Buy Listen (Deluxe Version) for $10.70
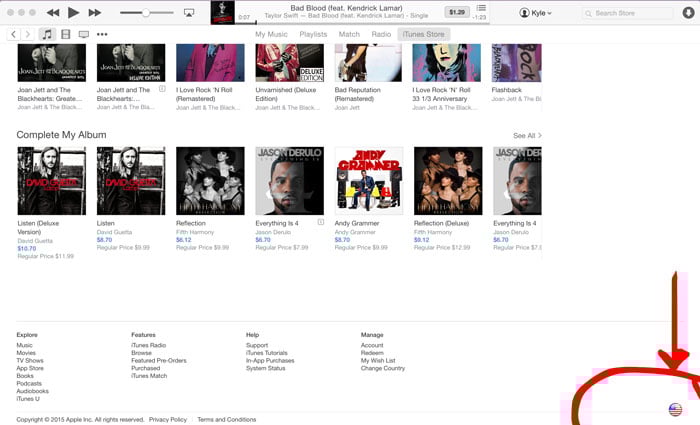The width and height of the screenshot is (700, 425). (27, 248)
